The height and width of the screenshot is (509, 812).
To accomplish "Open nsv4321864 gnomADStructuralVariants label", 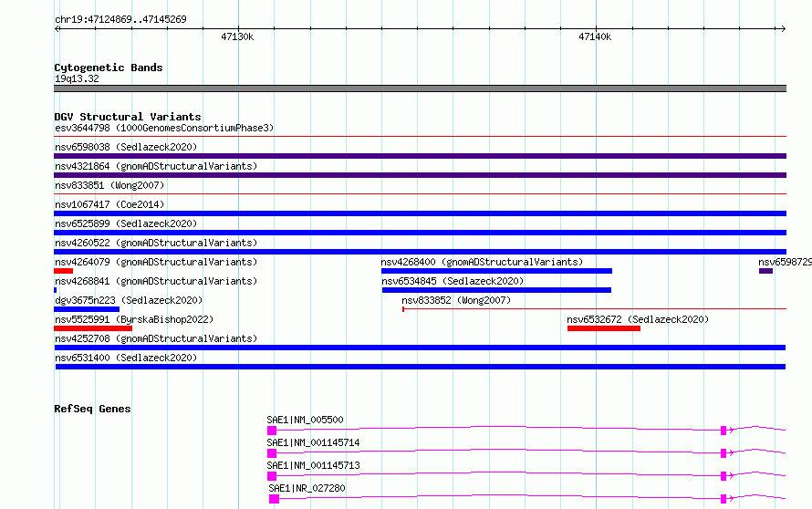I will pyautogui.click(x=156, y=166).
